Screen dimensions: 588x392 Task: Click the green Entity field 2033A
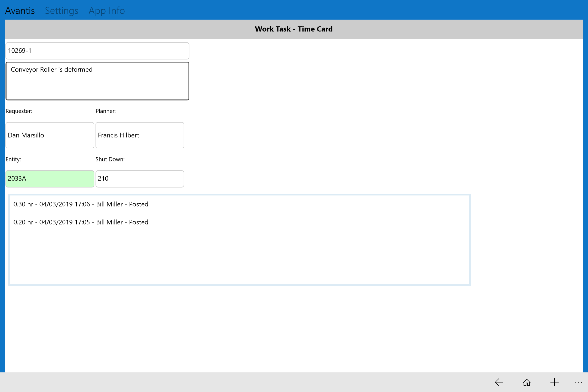(50, 179)
